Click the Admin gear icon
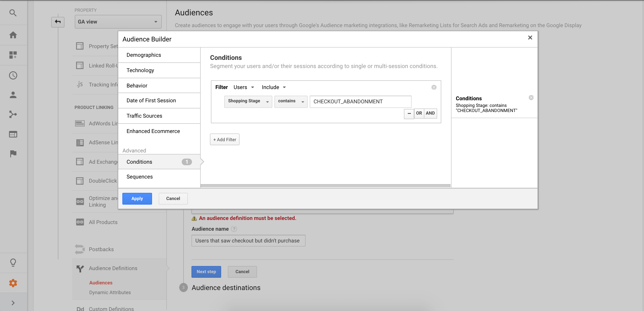The height and width of the screenshot is (311, 644). (13, 283)
